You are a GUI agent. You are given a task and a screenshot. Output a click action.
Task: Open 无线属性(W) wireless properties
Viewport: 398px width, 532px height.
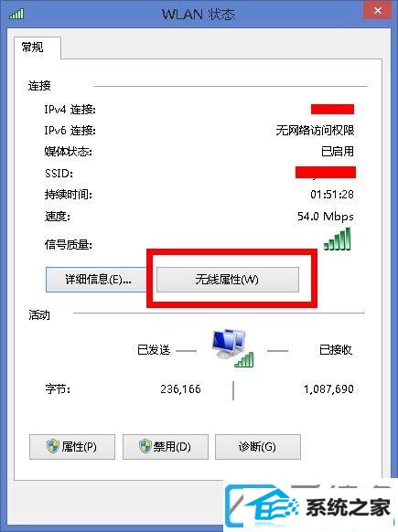tap(228, 280)
